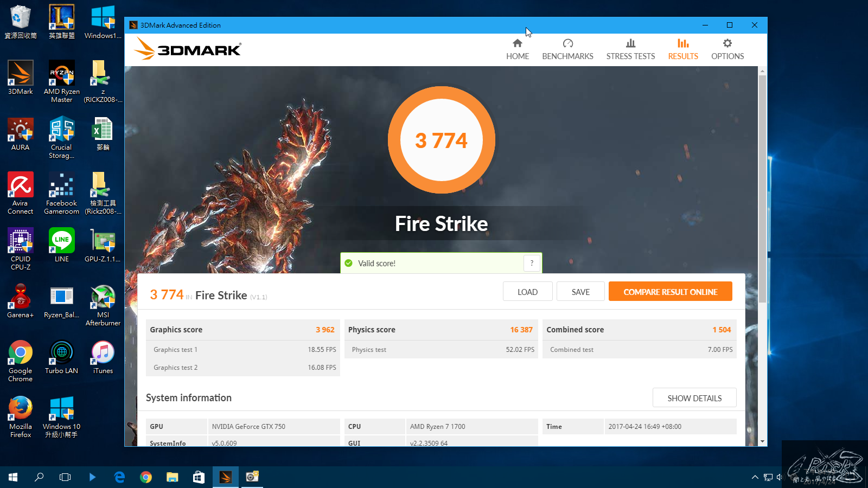The width and height of the screenshot is (868, 488).
Task: Select the Windows1... desktop shortcut
Action: (x=103, y=22)
